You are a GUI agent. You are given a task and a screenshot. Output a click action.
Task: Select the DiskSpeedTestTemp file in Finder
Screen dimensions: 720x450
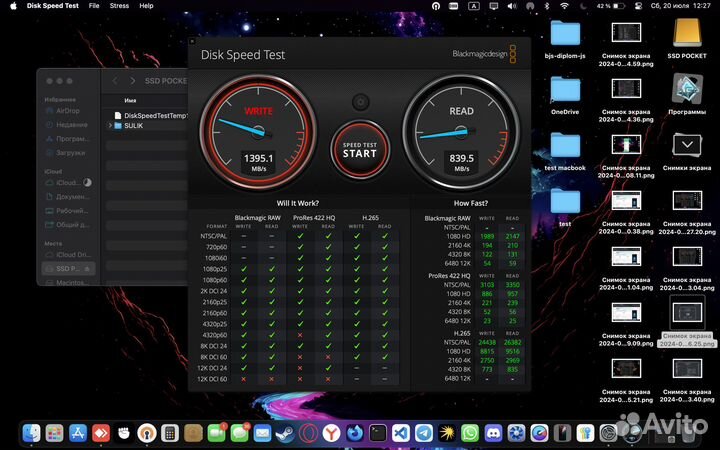pos(151,116)
